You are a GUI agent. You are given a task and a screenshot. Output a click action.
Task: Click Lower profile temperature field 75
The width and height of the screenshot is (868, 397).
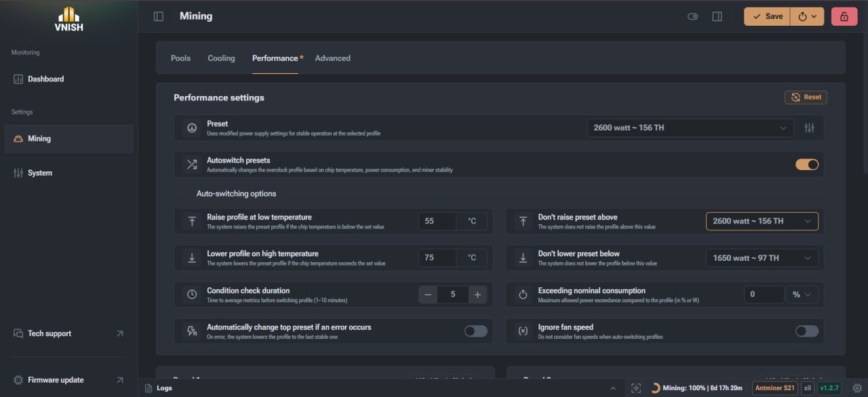437,257
